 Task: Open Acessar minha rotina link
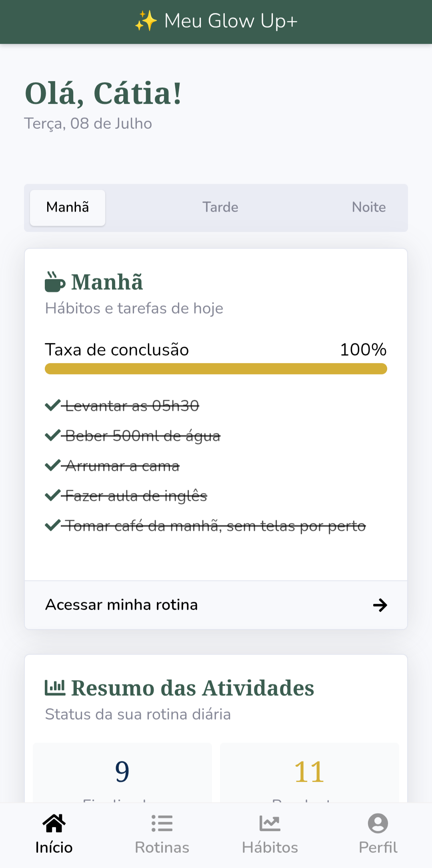(122, 605)
